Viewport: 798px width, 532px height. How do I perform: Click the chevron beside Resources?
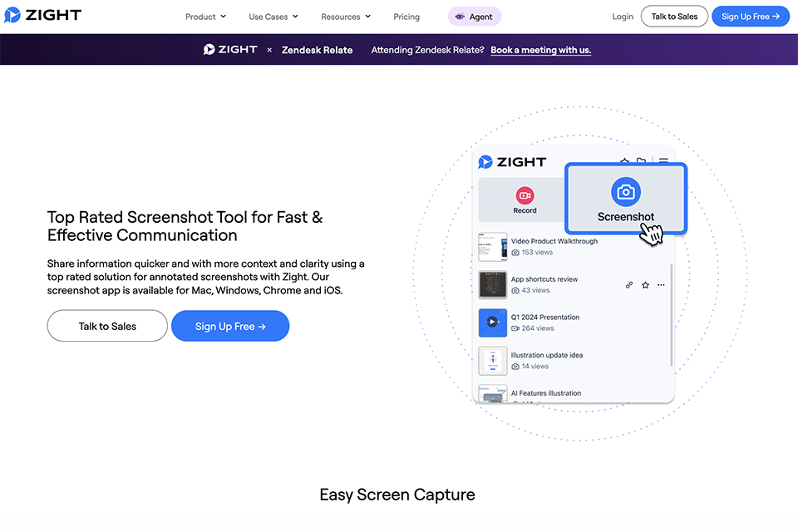click(x=367, y=17)
